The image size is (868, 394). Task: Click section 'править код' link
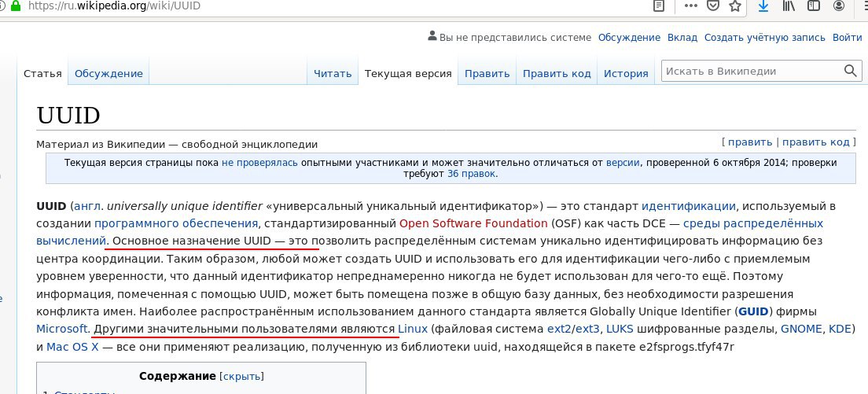coord(816,142)
